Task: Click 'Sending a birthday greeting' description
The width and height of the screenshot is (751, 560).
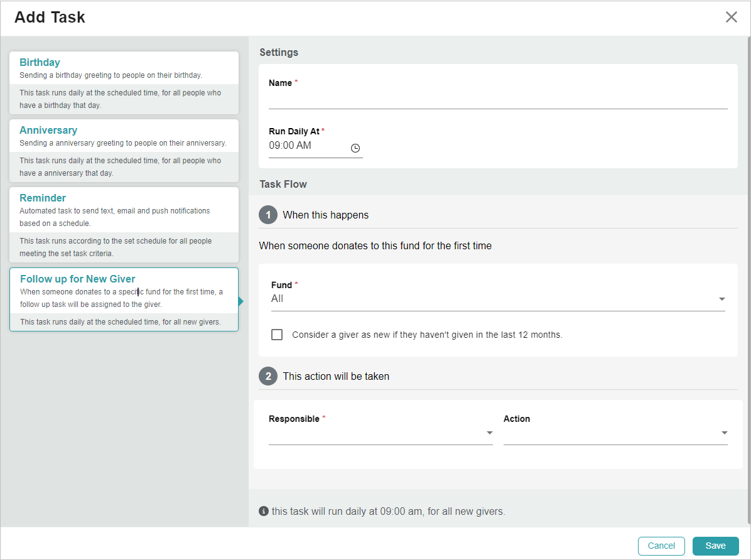Action: 111,75
